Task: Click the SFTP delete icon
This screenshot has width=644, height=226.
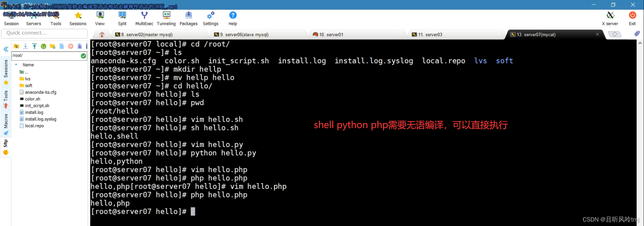Action: coord(71,46)
